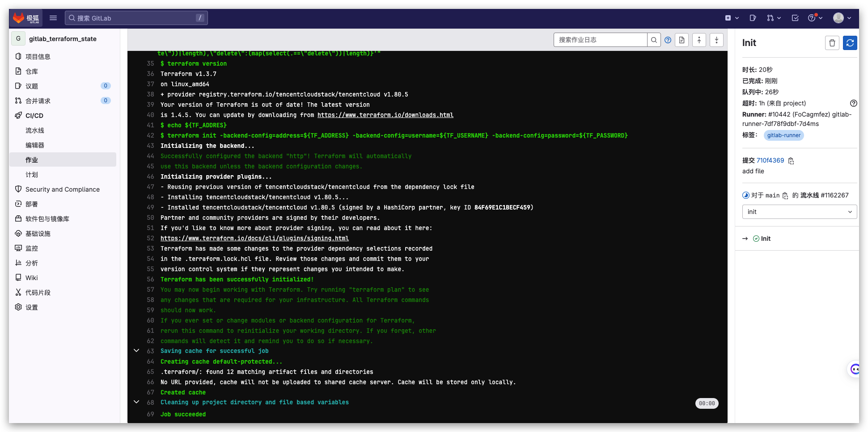
Task: Expand the create new plus dropdown
Action: pyautogui.click(x=732, y=18)
